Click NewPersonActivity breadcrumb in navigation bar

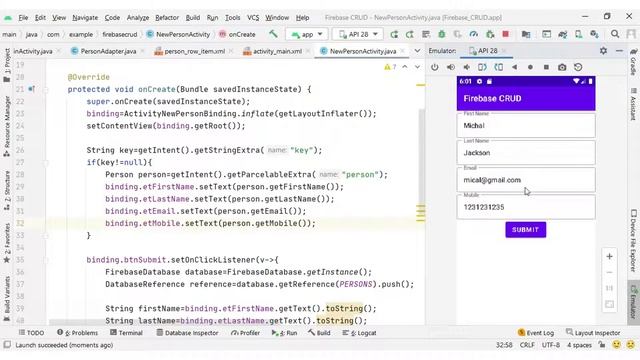coord(178,34)
